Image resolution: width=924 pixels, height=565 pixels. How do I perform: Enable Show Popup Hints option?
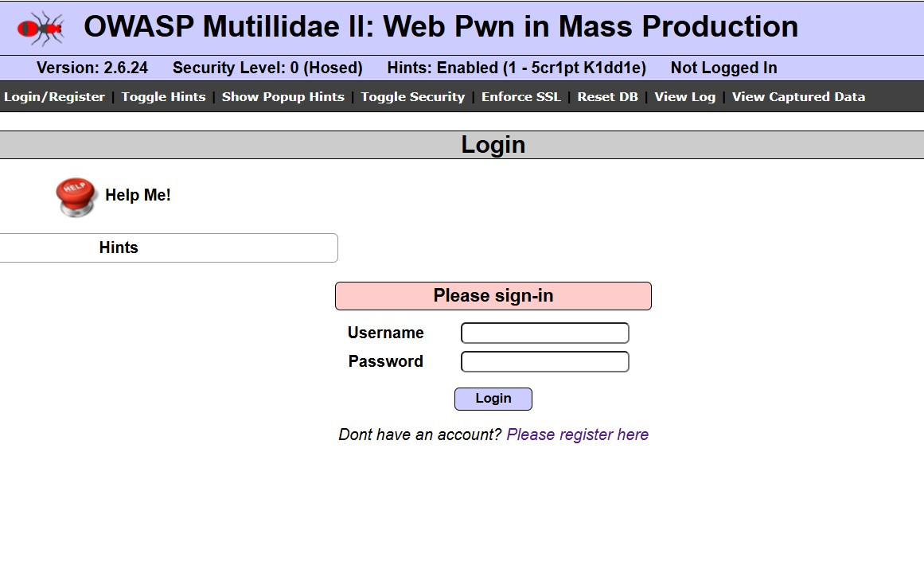pos(283,97)
